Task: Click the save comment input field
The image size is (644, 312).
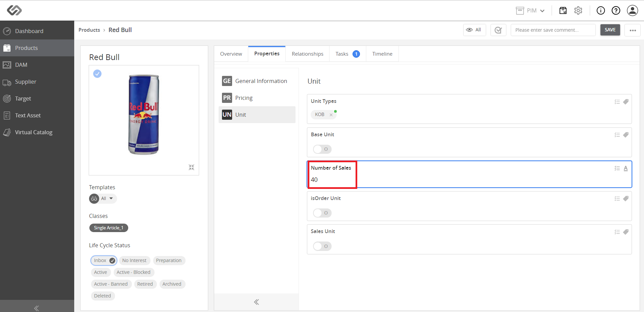Action: pos(553,30)
